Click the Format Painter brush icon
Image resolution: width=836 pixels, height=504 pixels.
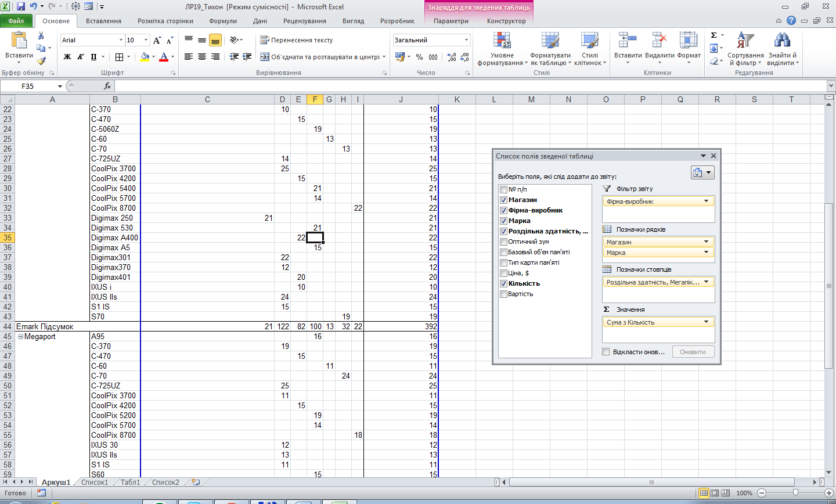tap(41, 60)
